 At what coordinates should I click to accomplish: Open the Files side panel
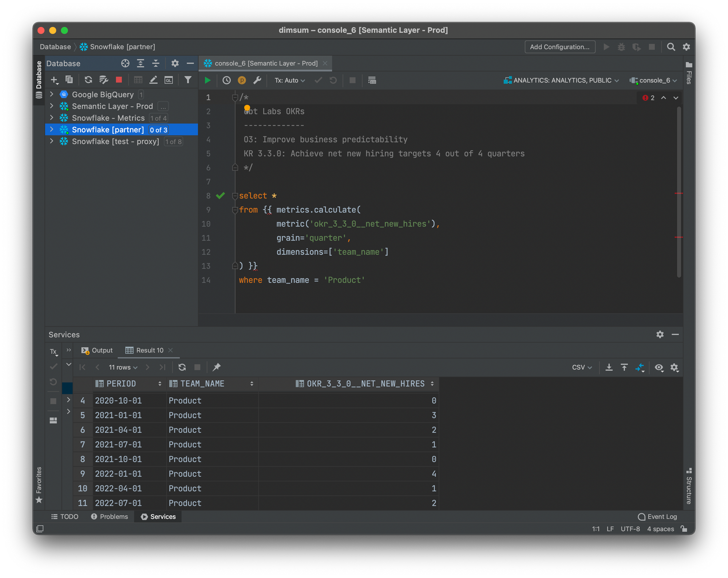(x=689, y=73)
